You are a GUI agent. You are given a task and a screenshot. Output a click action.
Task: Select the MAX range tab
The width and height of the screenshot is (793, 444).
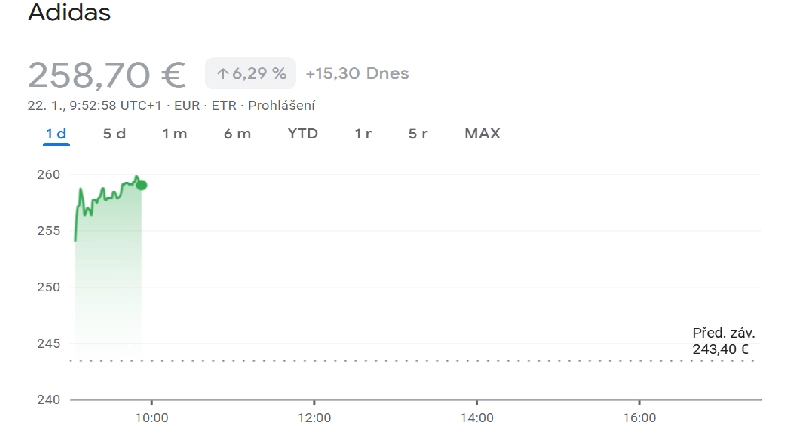click(x=482, y=134)
